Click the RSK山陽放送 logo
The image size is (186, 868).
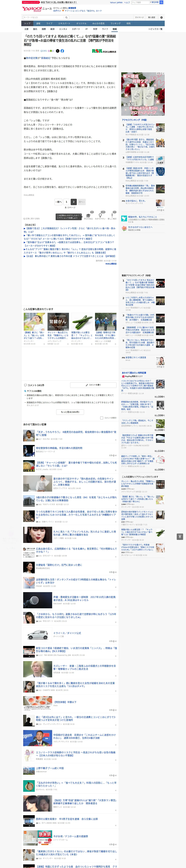click(x=104, y=51)
